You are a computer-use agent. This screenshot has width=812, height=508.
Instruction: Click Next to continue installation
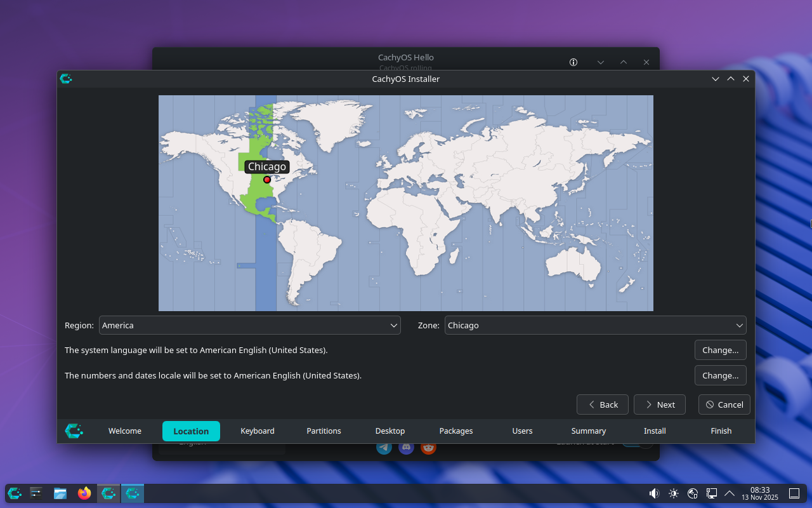click(660, 404)
